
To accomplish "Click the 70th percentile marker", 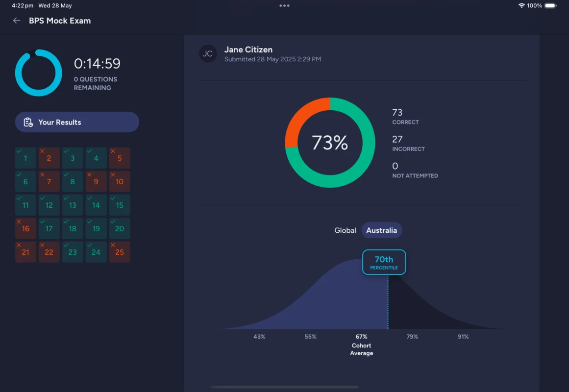I will [x=384, y=262].
